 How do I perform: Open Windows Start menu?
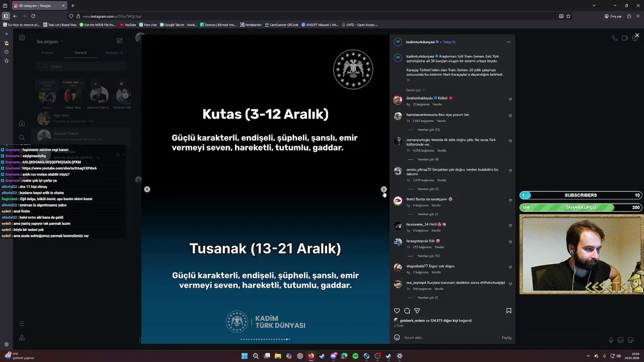pyautogui.click(x=245, y=356)
